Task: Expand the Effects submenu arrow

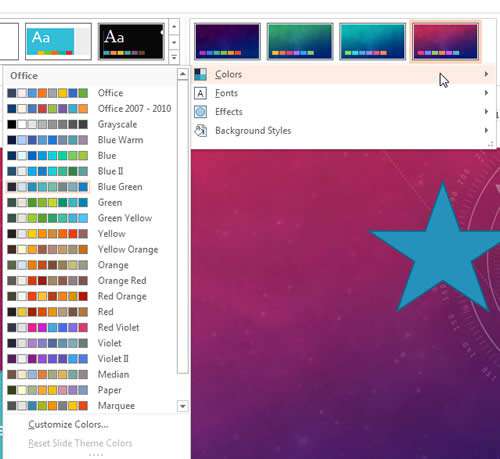Action: pyautogui.click(x=486, y=111)
